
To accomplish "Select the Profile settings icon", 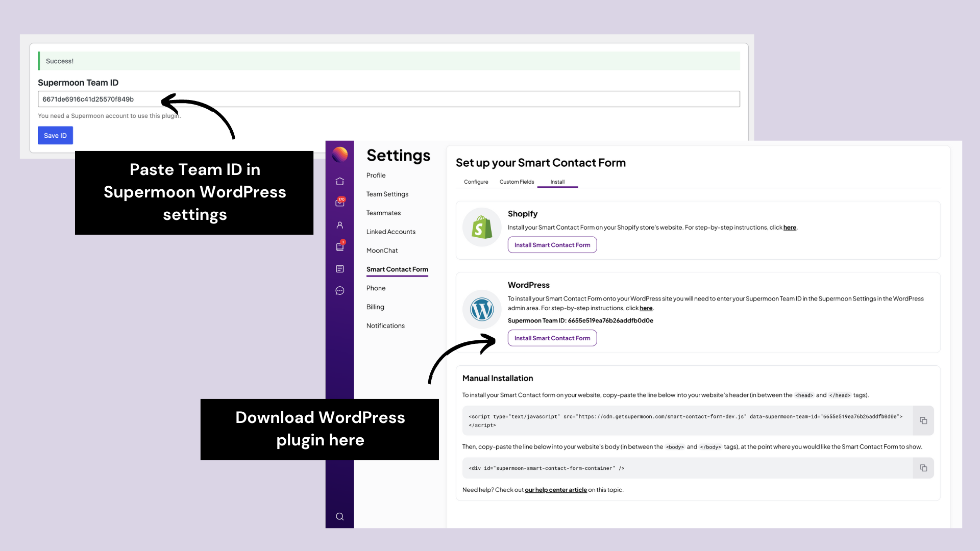I will [339, 224].
